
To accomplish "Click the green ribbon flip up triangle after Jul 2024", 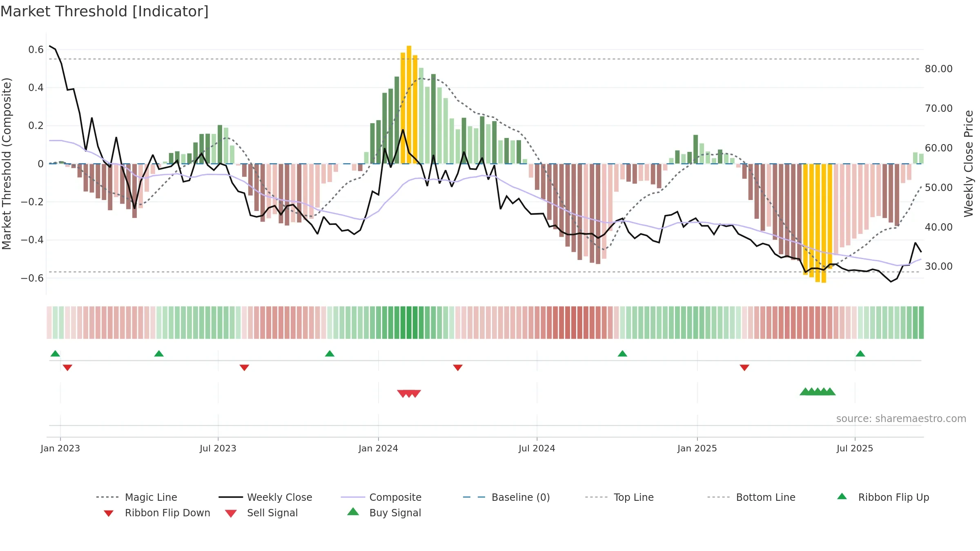I will [x=622, y=353].
